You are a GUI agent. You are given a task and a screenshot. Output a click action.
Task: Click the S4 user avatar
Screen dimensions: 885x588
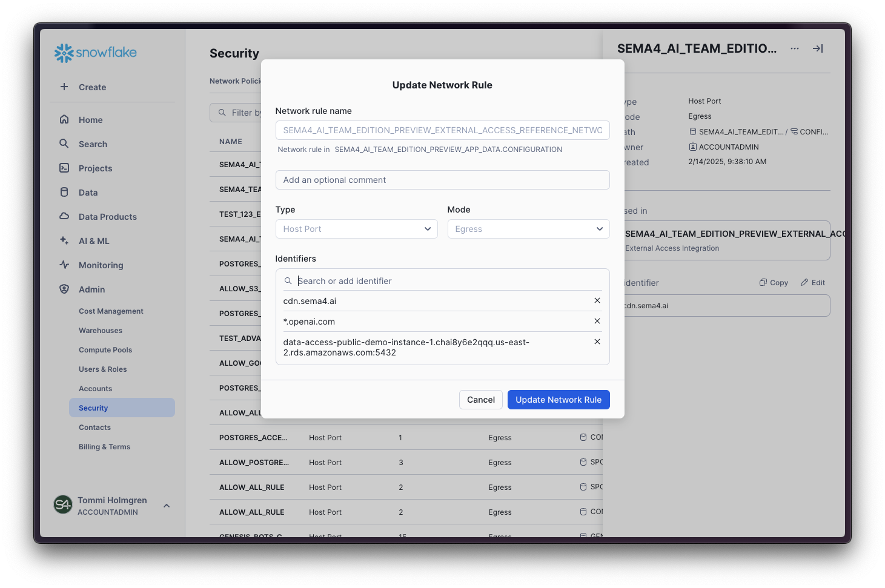coord(63,504)
